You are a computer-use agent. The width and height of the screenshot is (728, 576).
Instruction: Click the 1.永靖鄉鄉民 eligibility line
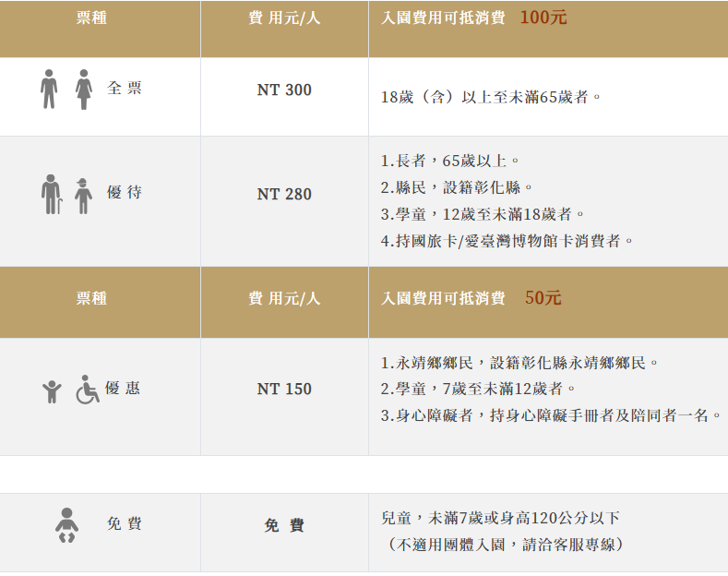519,363
